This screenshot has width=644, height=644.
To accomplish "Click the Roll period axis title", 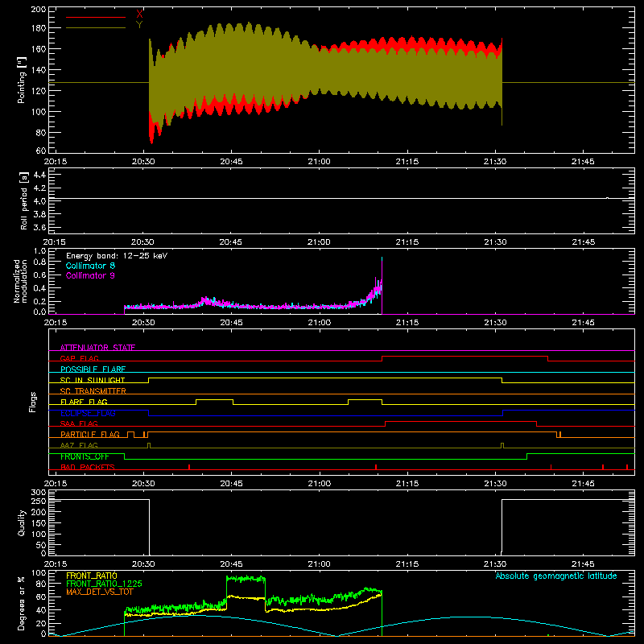I will coord(24,200).
